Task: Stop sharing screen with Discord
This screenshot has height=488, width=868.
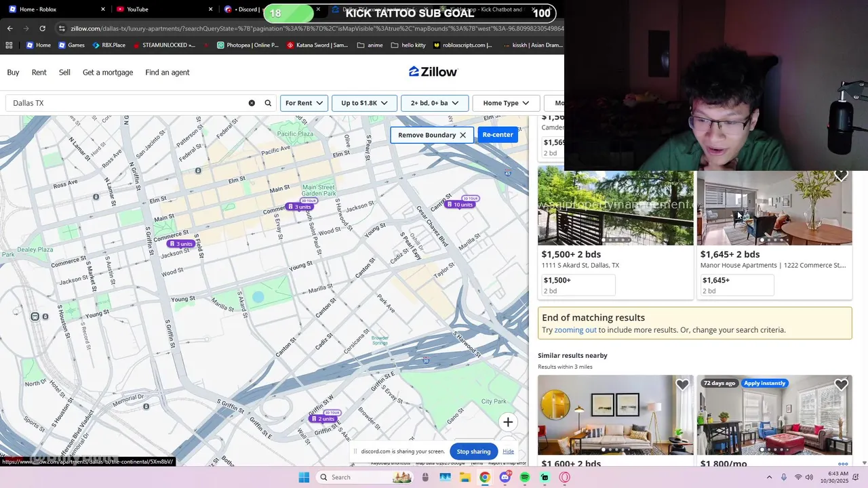Action: coord(473,451)
